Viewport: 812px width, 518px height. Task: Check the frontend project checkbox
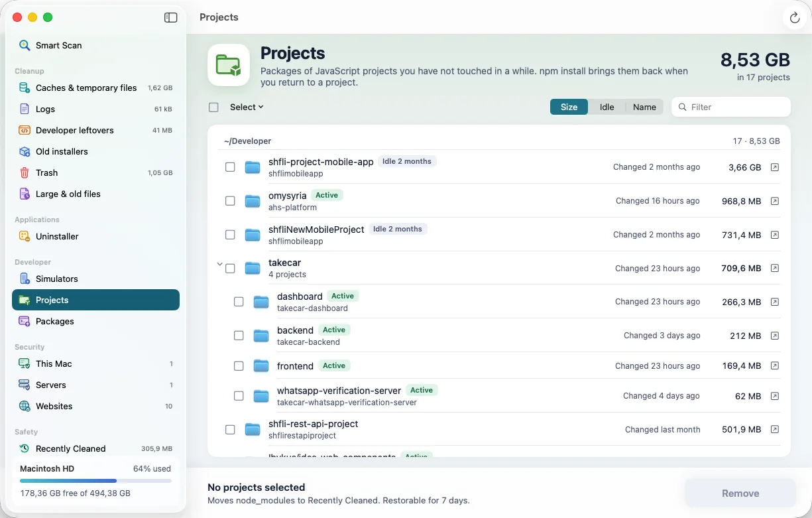click(239, 366)
